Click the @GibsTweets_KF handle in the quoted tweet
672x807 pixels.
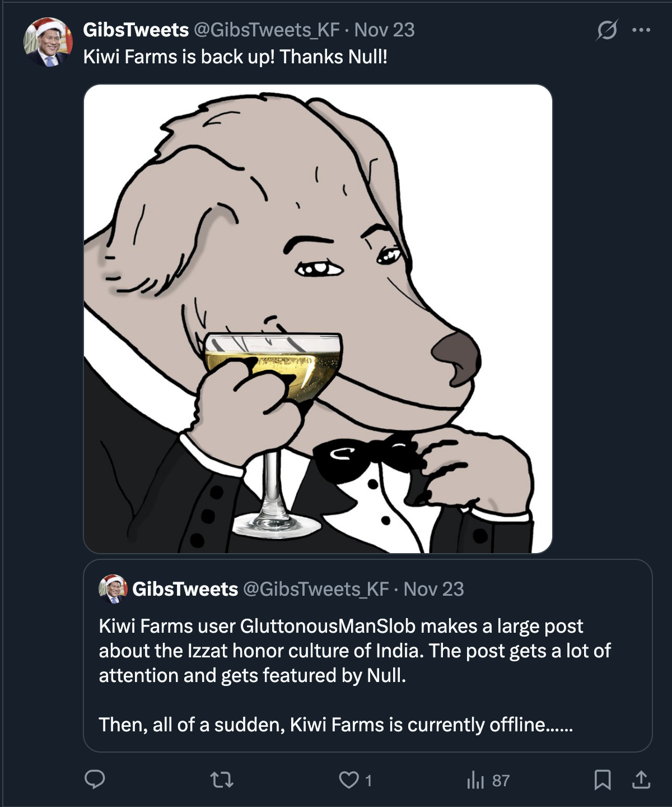[316, 589]
